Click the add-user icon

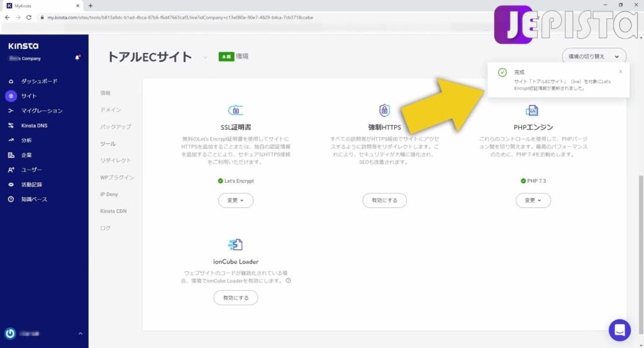click(11, 170)
